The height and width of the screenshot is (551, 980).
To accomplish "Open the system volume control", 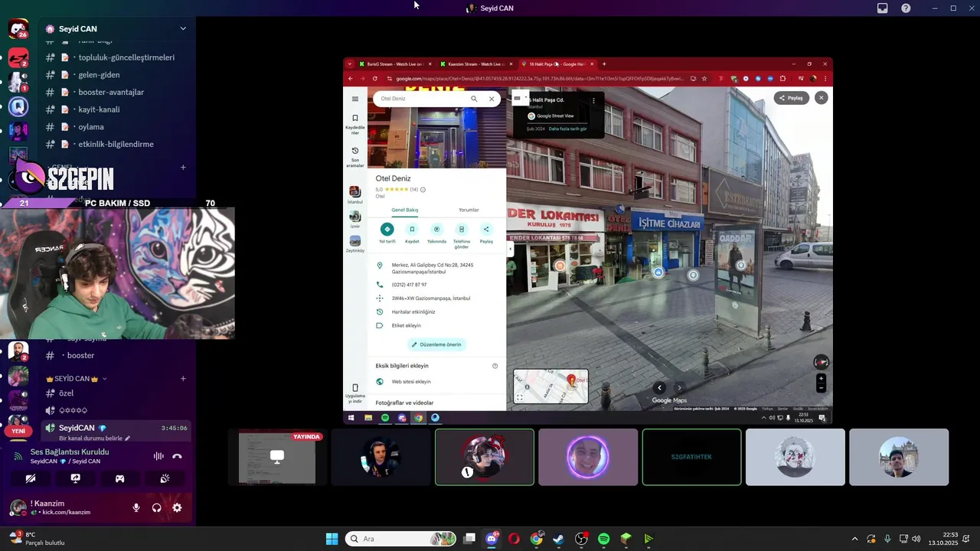I will pos(916,539).
